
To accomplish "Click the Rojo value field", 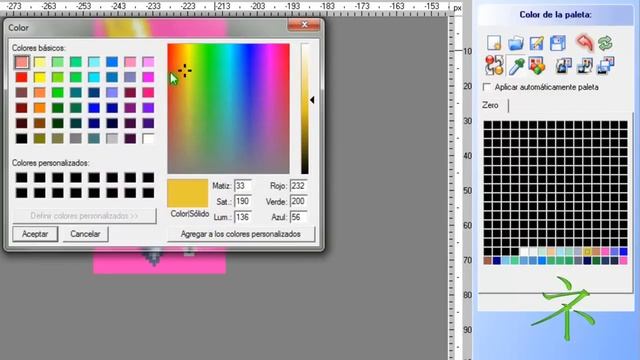I will pyautogui.click(x=298, y=186).
